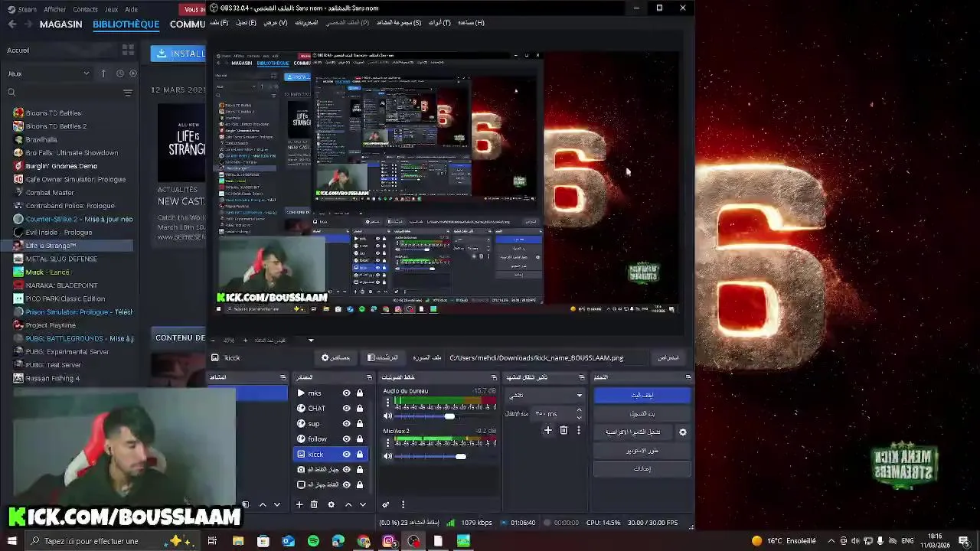Show hidden system tray icons chevron

830,541
